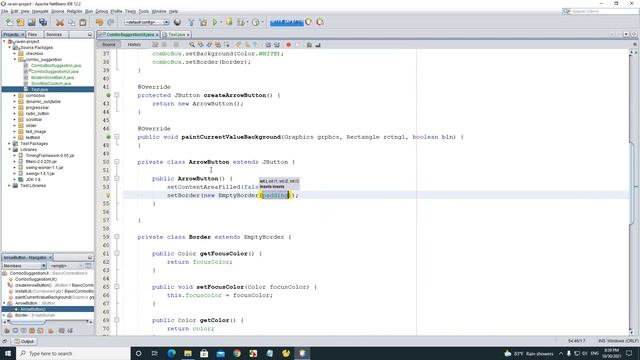Select the ComboSuggestionUI.java editor tab
The image size is (640, 360).
(x=129, y=35)
